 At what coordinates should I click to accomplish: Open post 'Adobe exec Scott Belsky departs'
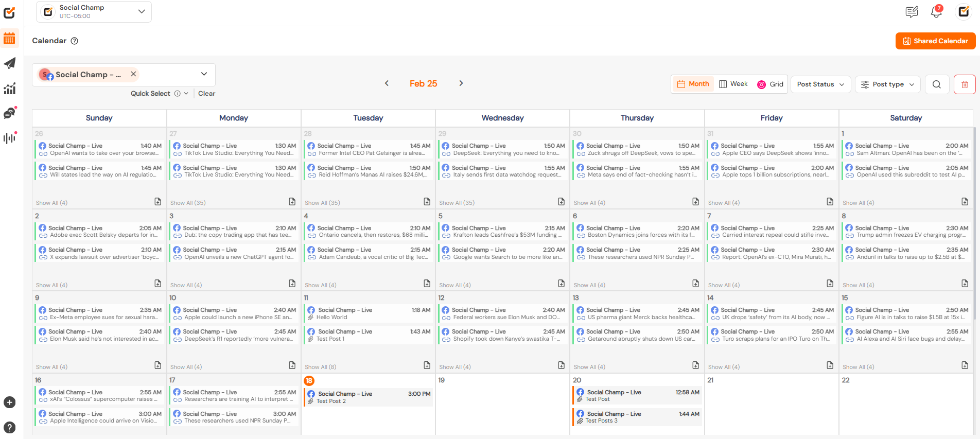(99, 232)
